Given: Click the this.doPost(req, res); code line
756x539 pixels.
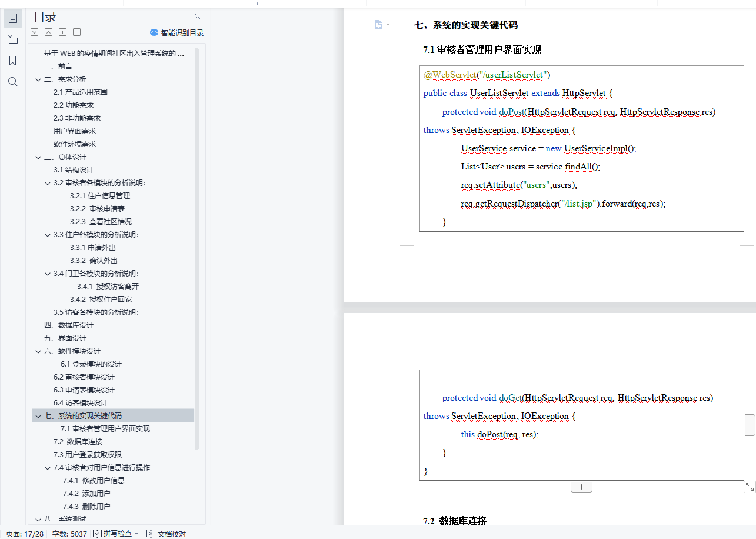Looking at the screenshot, I should click(499, 434).
